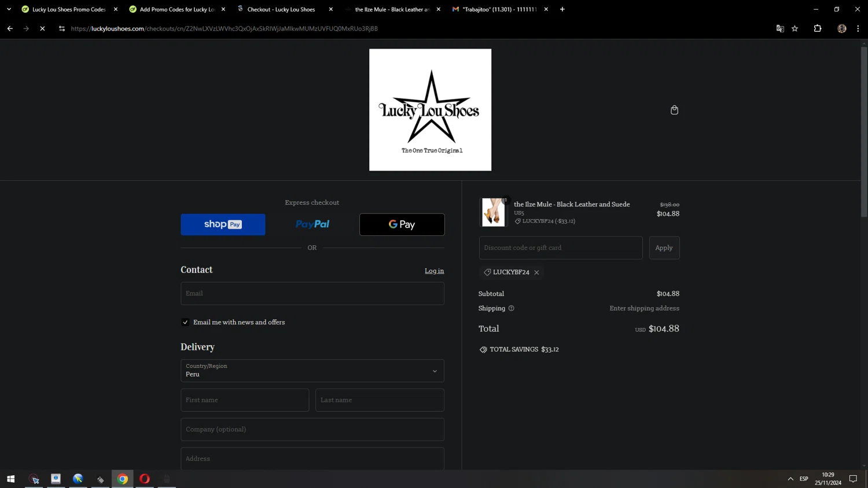
Task: Choose PayPal express checkout
Action: coord(312,224)
